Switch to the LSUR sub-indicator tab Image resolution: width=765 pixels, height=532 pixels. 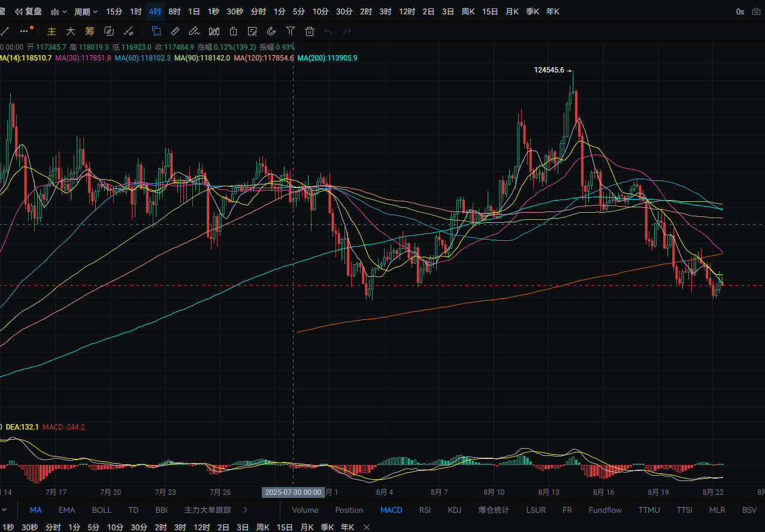[x=536, y=510]
